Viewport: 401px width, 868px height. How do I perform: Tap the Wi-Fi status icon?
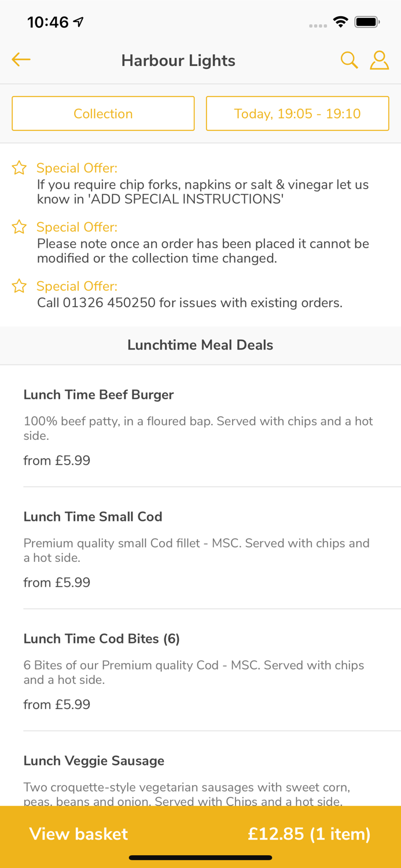[x=341, y=22]
